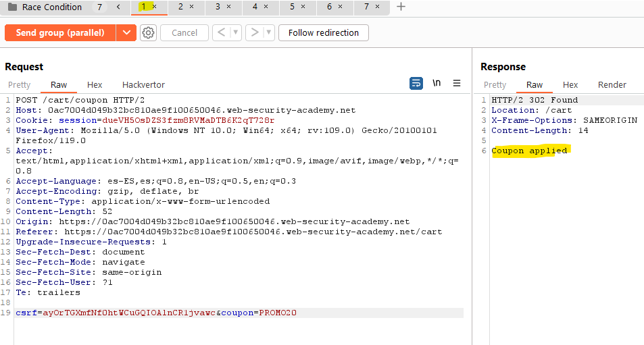Switch to Repeater tab 5
Screen dimensions: 644x345
coord(292,7)
